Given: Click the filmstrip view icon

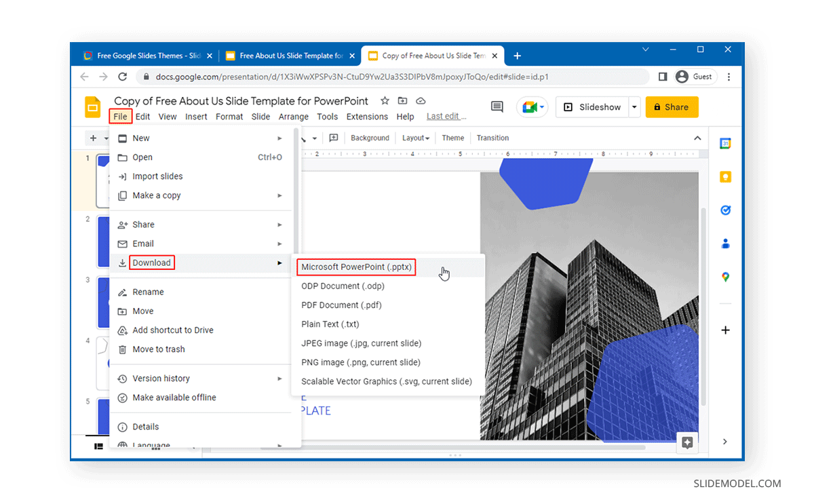Looking at the screenshot, I should click(99, 446).
